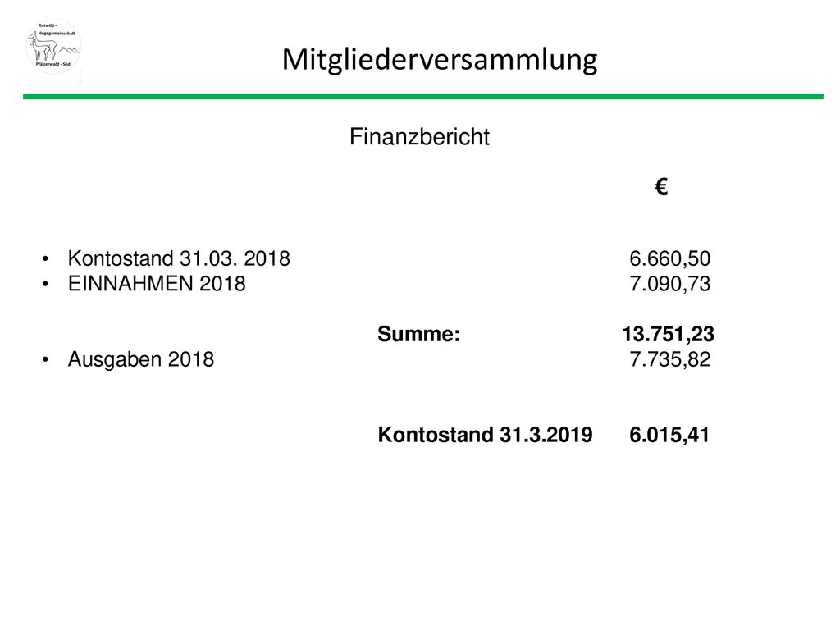
Task: Select the Kontostand 31.03. 2018 label
Action: pyautogui.click(x=179, y=258)
